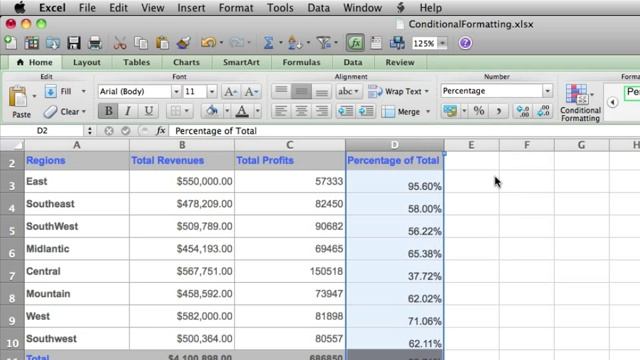Click the currency format icon
Screen dimensions: 640x360
[450, 111]
